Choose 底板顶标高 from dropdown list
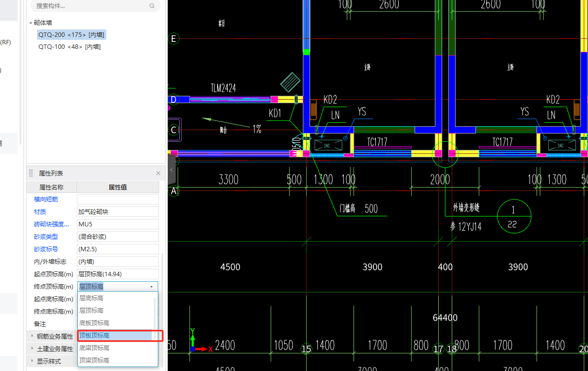The image size is (588, 371). click(x=115, y=323)
